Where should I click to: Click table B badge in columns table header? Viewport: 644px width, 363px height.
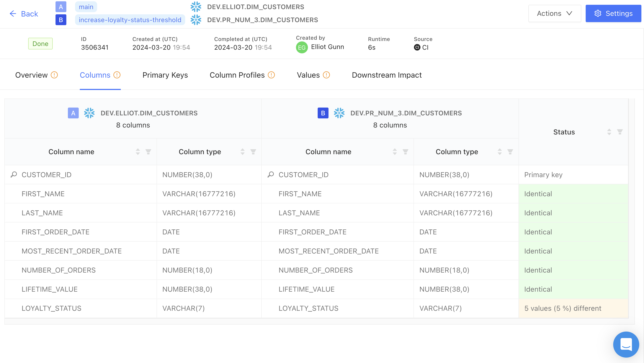[323, 113]
